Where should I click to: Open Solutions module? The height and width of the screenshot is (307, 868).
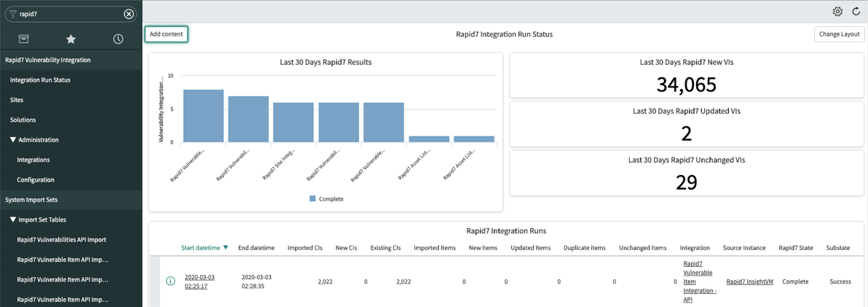[23, 120]
